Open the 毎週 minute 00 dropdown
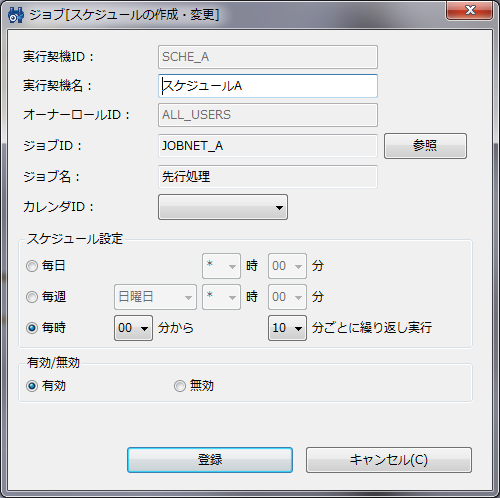Viewport: 500px width, 498px height. click(287, 297)
